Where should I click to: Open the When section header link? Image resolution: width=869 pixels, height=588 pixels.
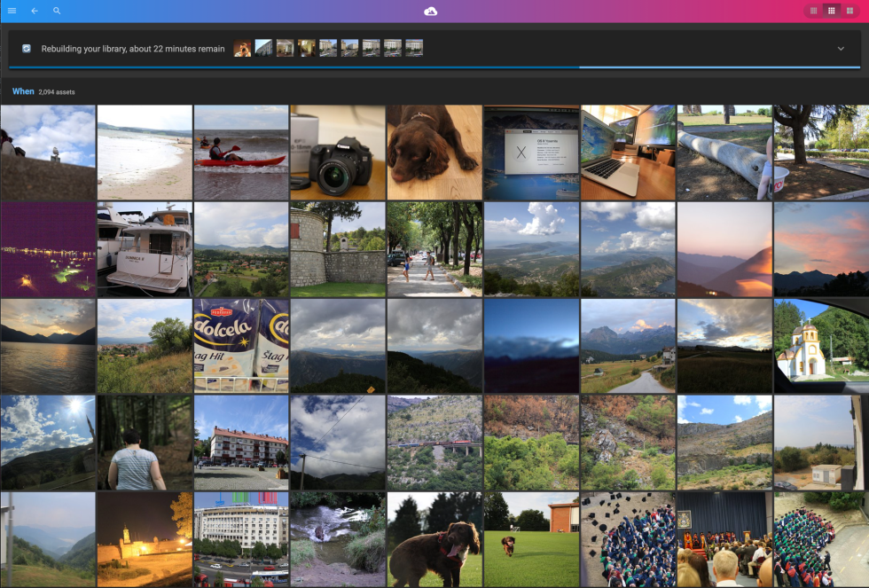point(23,91)
